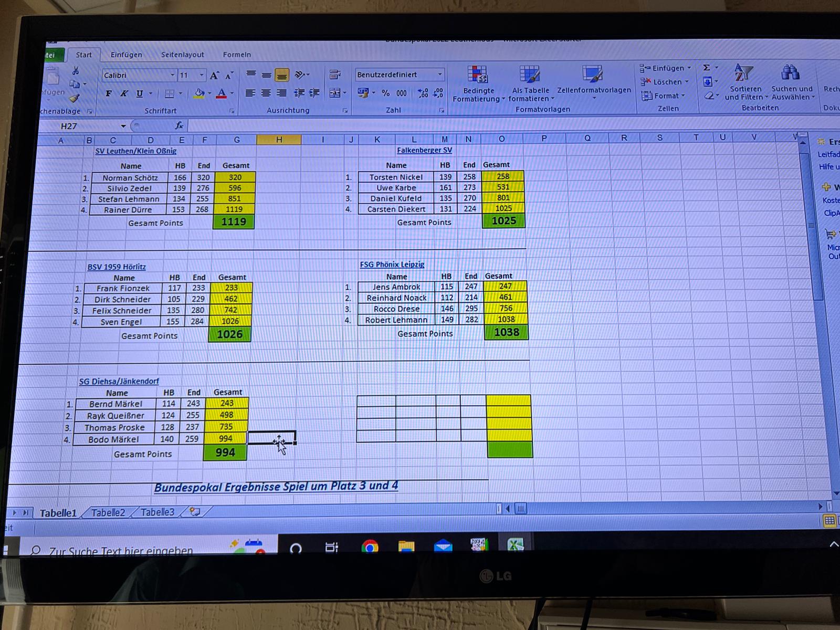840x630 pixels.
Task: Toggle wrap text
Action: tap(335, 75)
